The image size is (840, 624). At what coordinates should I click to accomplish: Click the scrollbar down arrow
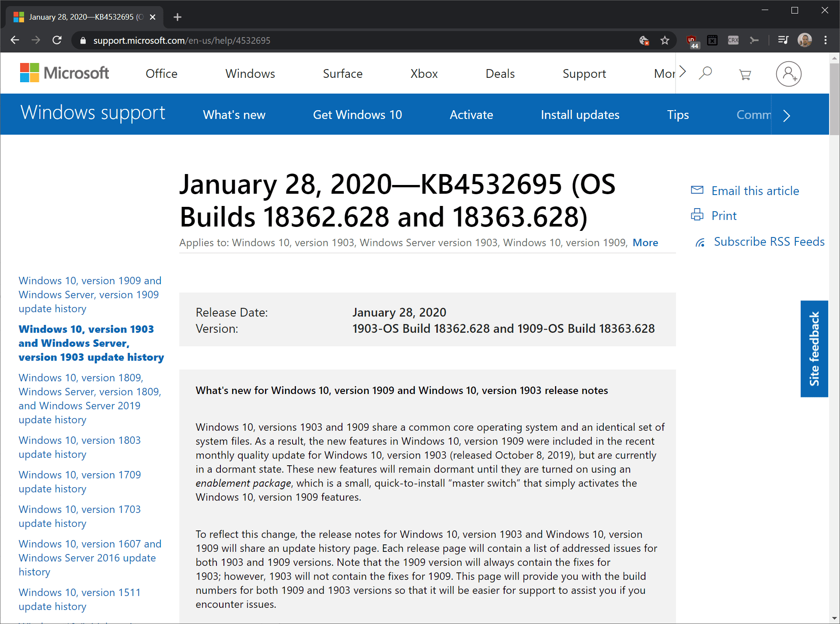tap(834, 619)
